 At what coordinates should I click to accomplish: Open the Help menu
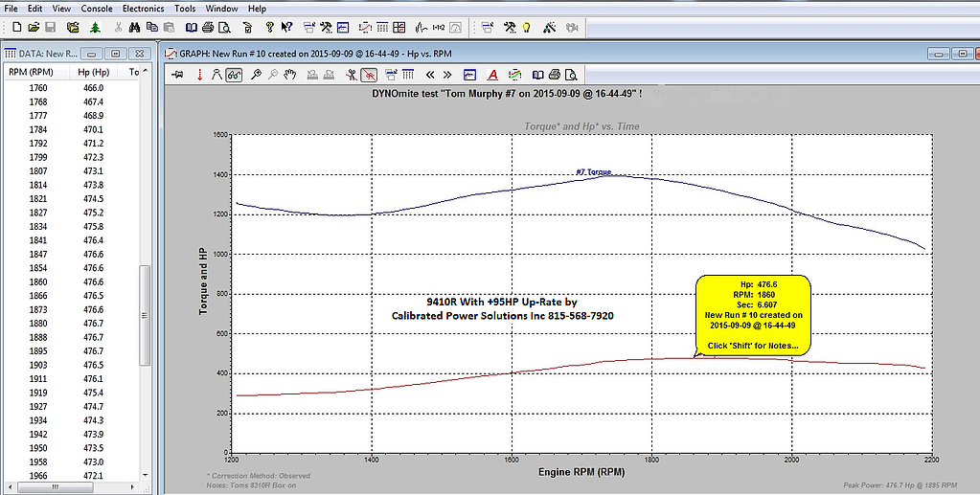(x=256, y=8)
